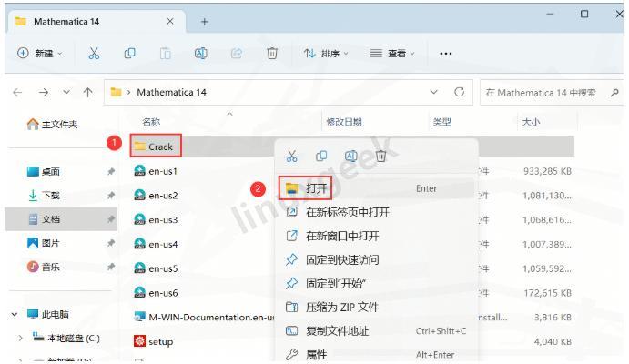
Task: Unpin 下载 using its pin icon
Action: (x=111, y=196)
